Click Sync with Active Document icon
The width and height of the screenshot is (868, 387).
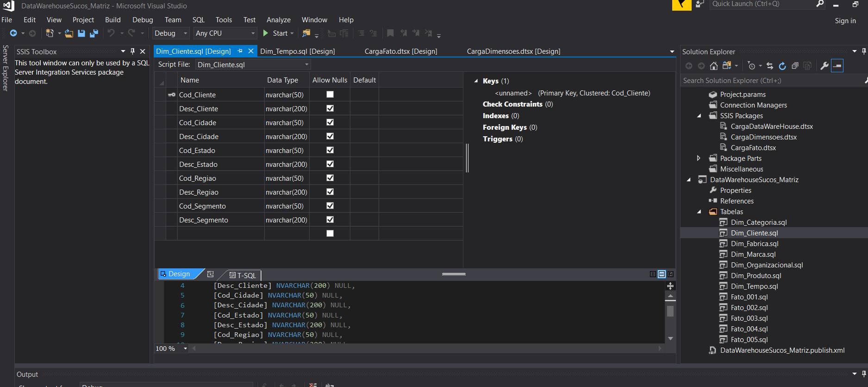(769, 66)
